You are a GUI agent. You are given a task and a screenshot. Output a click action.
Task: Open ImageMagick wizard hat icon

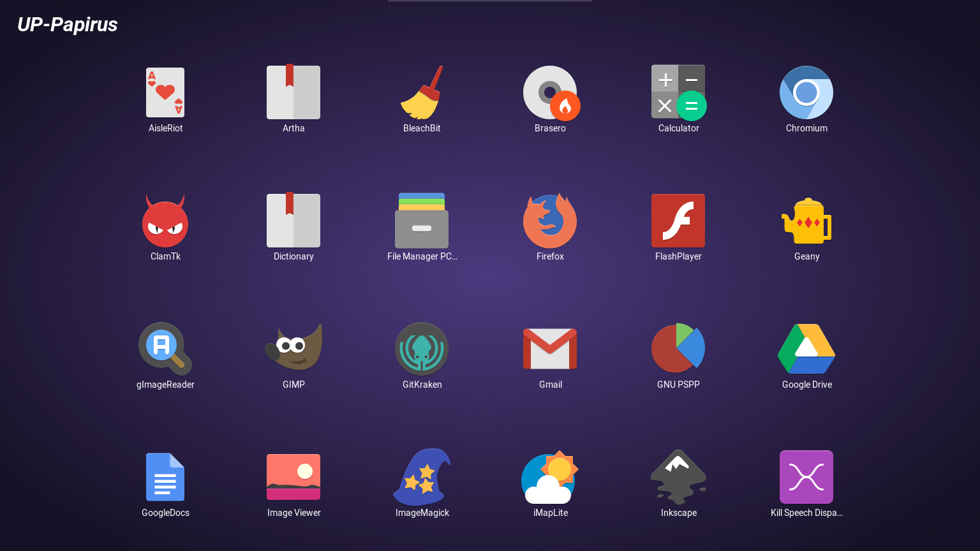[422, 477]
